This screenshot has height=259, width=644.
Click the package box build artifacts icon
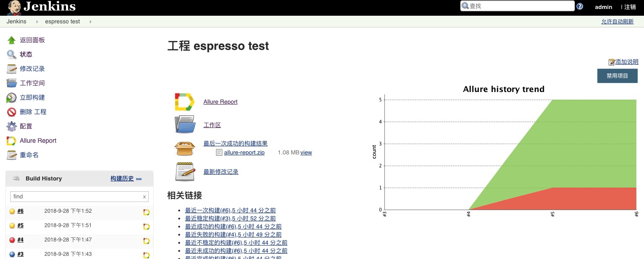pos(185,148)
